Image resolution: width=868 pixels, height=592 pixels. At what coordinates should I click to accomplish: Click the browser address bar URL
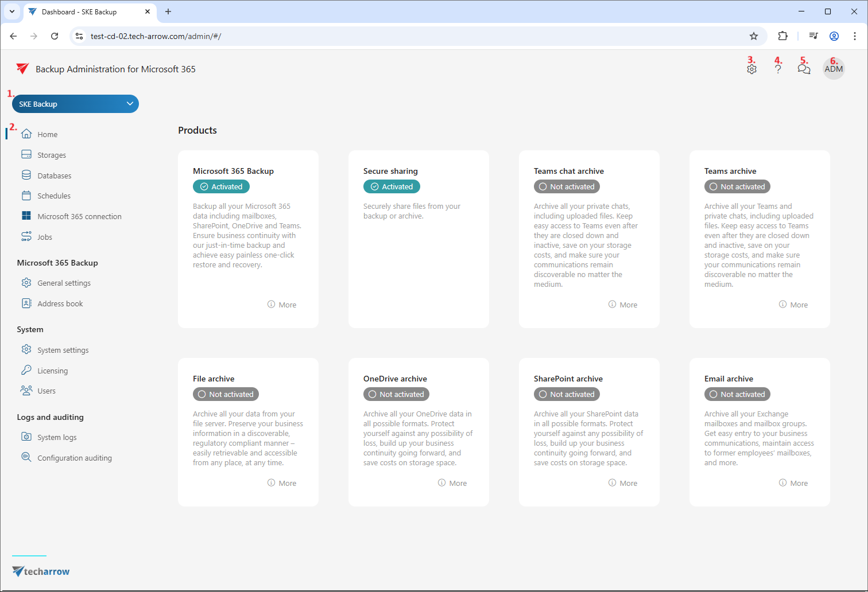tap(156, 36)
